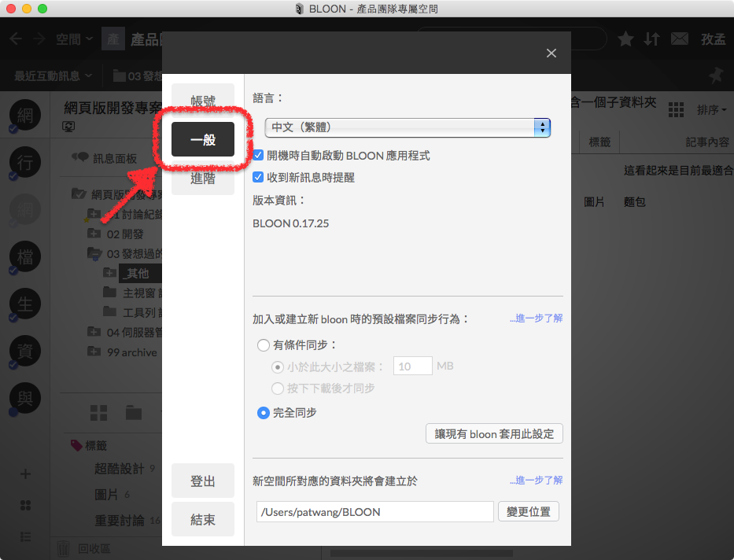Select the 重要討論 tag
This screenshot has height=560, width=734.
(x=120, y=520)
